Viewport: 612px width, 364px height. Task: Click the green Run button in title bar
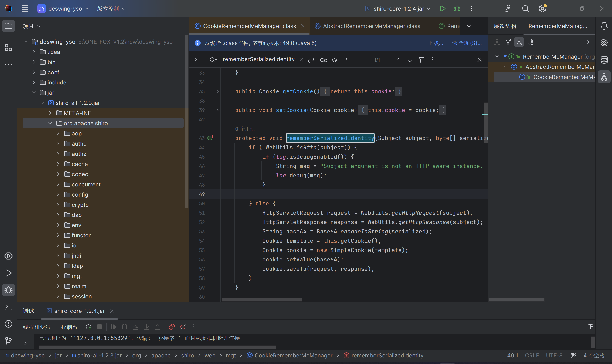(x=442, y=8)
